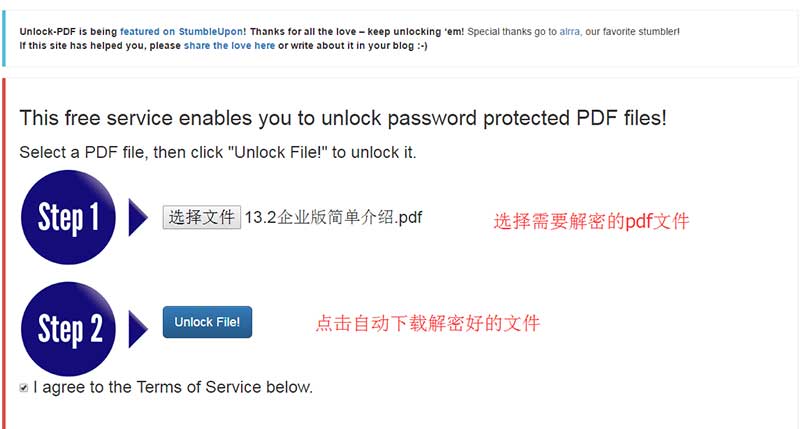Tick the Terms of Service agreement checkbox
The width and height of the screenshot is (800, 429).
[24, 387]
